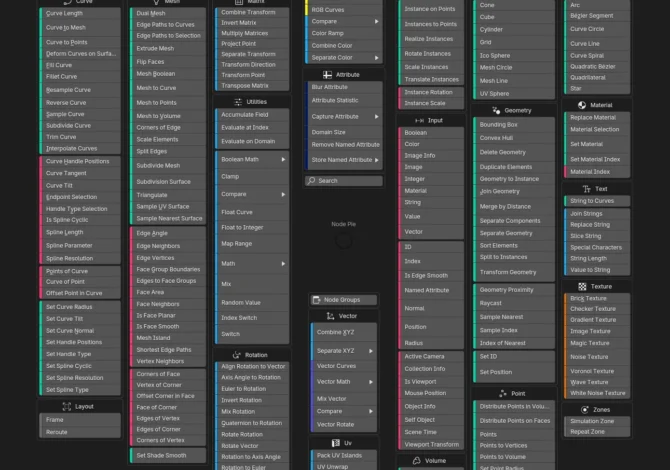Viewport: 670px width, 470px height.
Task: Click the Vector category icon
Action: (330, 316)
